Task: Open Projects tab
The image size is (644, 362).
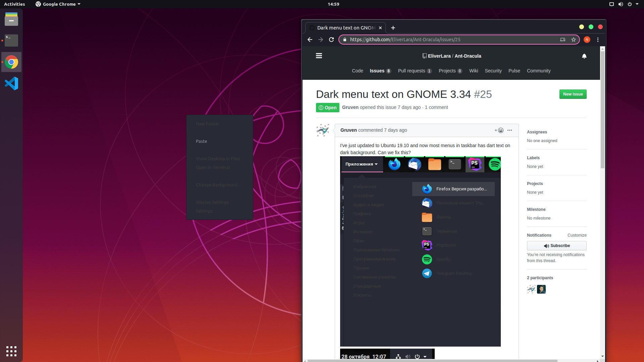Action: [450, 71]
